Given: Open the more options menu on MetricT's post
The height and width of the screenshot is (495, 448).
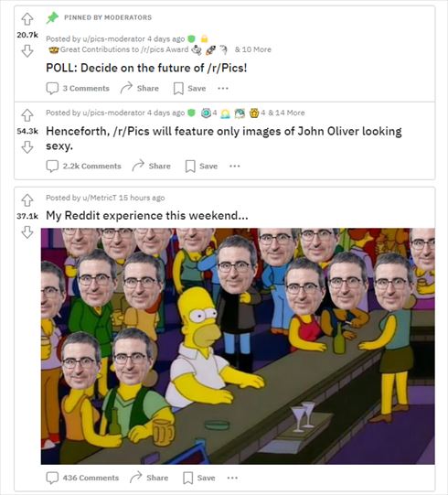Looking at the screenshot, I should coord(232,478).
